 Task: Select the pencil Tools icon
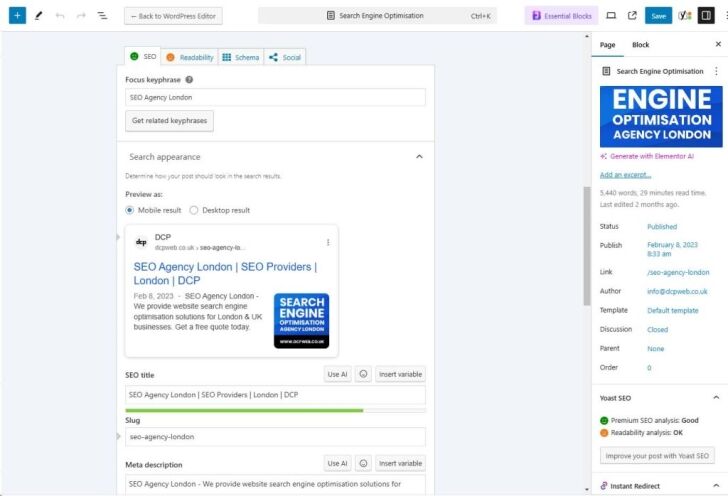coord(39,16)
